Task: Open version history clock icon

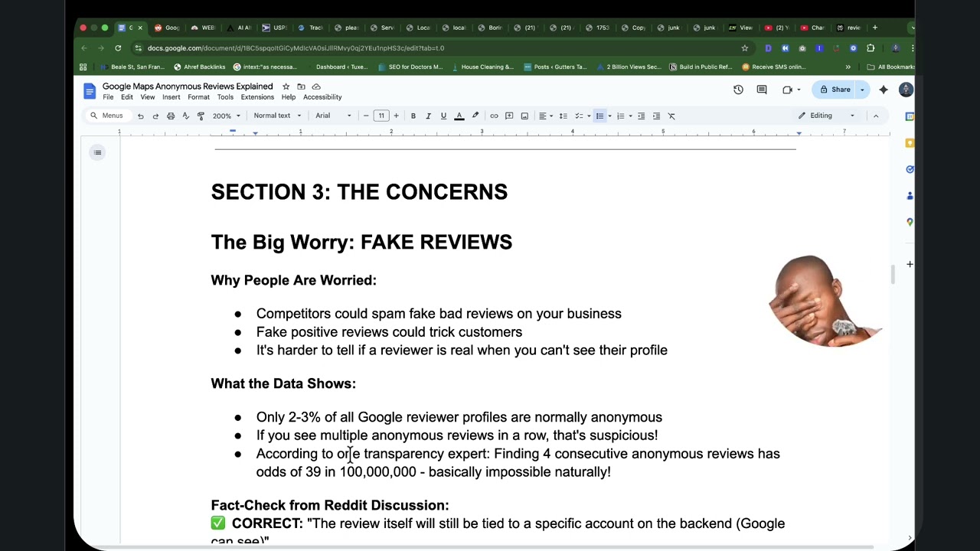Action: (x=738, y=90)
